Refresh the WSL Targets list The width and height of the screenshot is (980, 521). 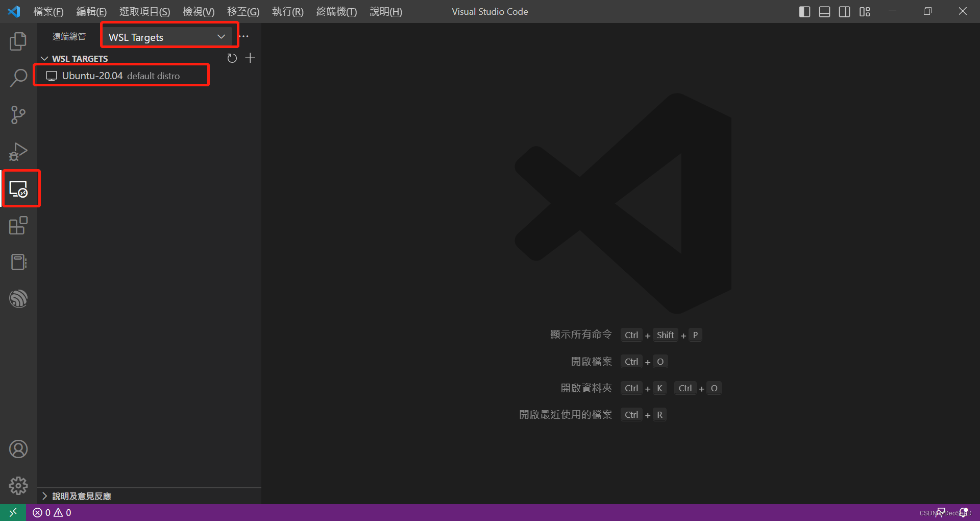tap(232, 58)
